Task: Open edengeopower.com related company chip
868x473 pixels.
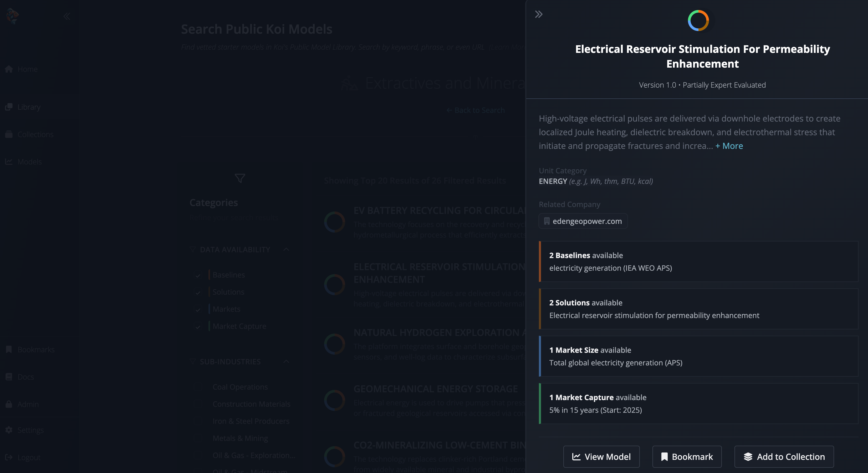Action: 583,221
